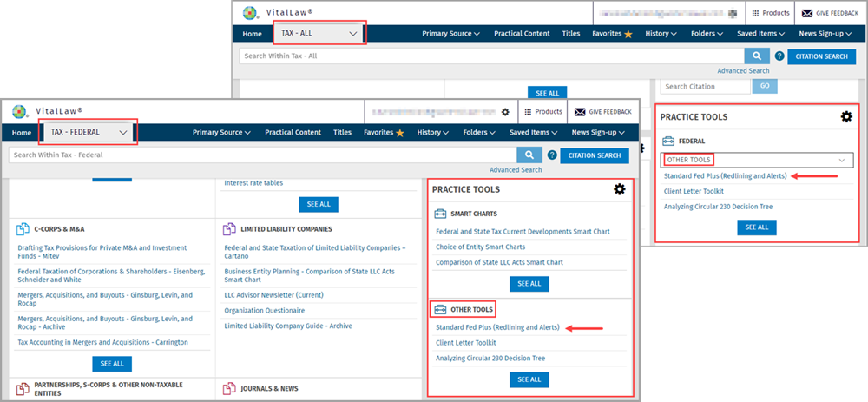Open Practice Tools gear in Tax - All window
Image resolution: width=868 pixels, height=402 pixels.
(846, 117)
